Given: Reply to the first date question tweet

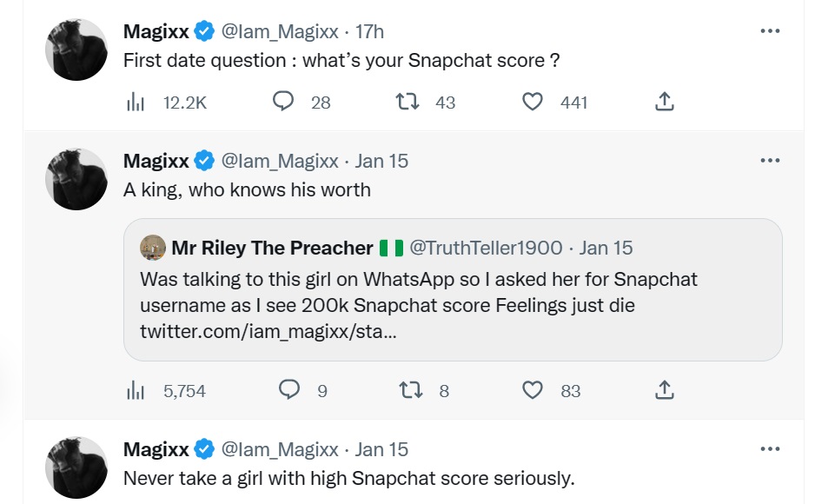Looking at the screenshot, I should 283,103.
